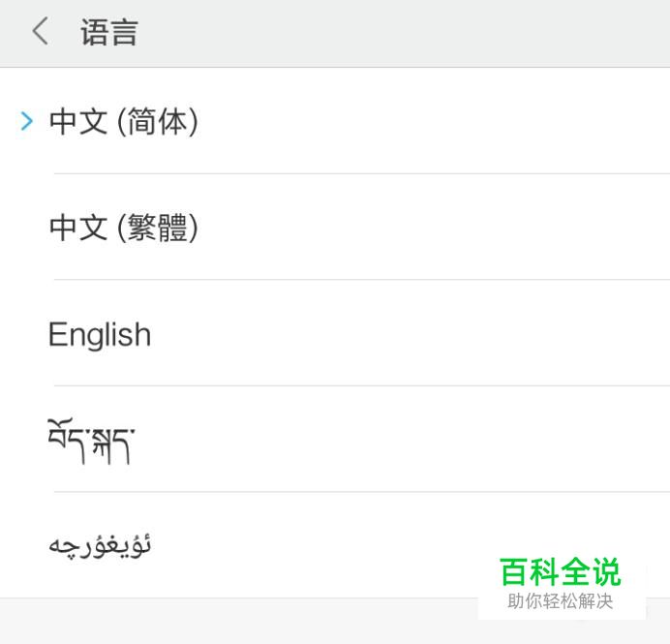Return to the previous screen via header chevron
The image size is (670, 644).
pos(40,31)
